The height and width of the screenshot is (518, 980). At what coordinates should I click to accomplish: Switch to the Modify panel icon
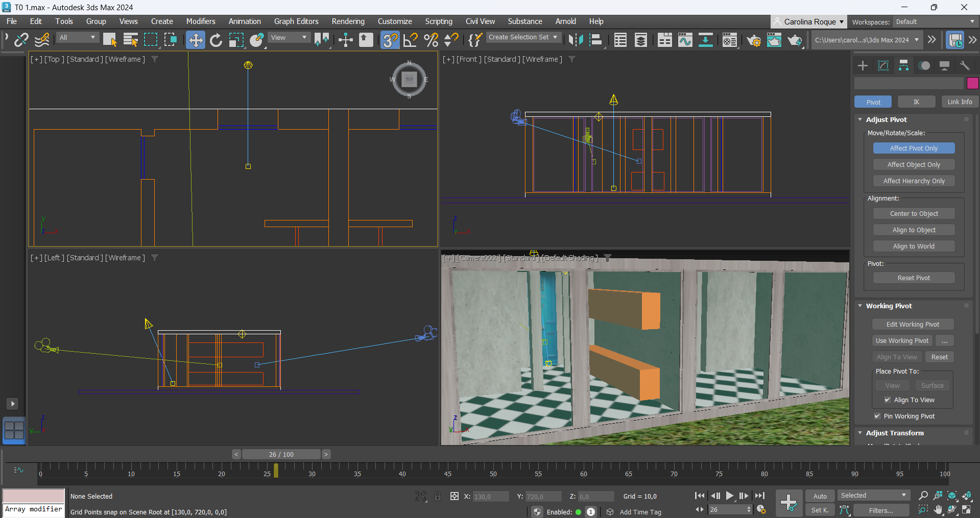883,65
